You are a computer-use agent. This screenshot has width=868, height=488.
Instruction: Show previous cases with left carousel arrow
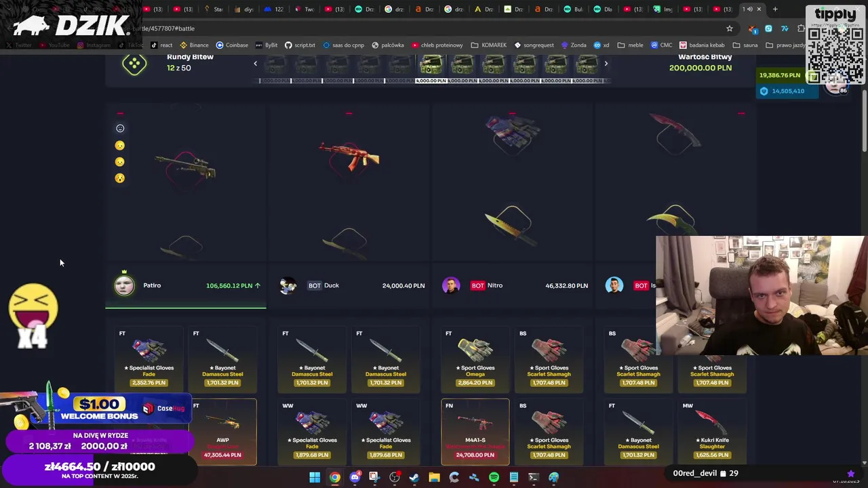pyautogui.click(x=255, y=64)
